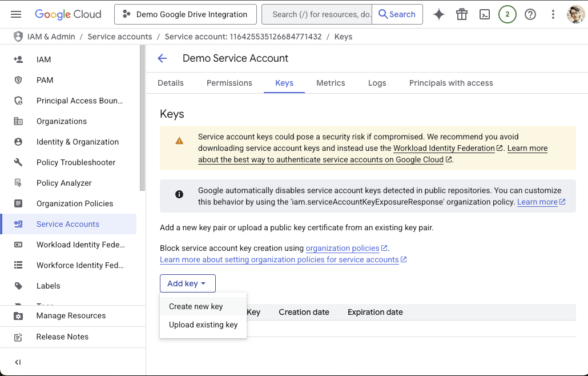Open the Add key dropdown

[187, 283]
